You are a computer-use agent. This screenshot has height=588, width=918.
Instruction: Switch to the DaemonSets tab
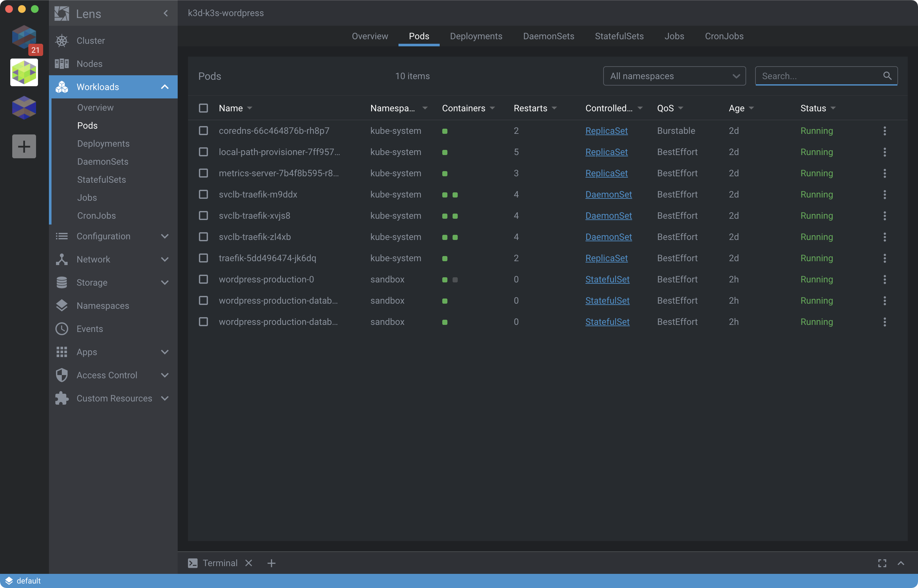click(x=548, y=36)
